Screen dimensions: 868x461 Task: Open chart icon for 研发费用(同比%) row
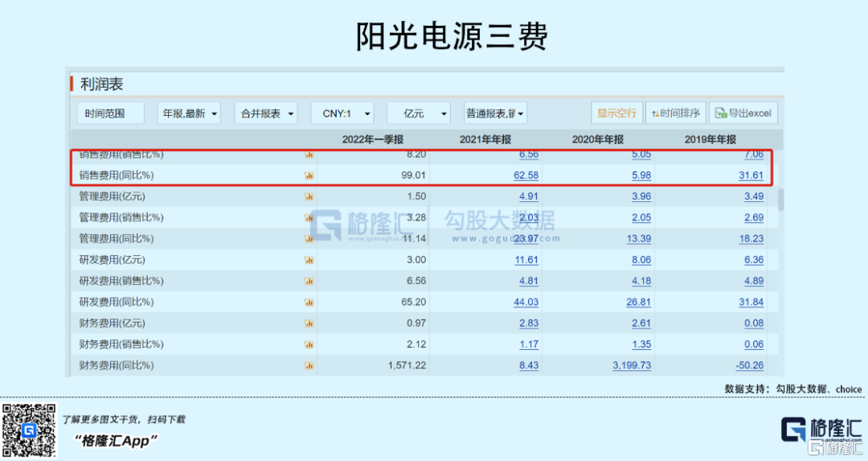[309, 303]
